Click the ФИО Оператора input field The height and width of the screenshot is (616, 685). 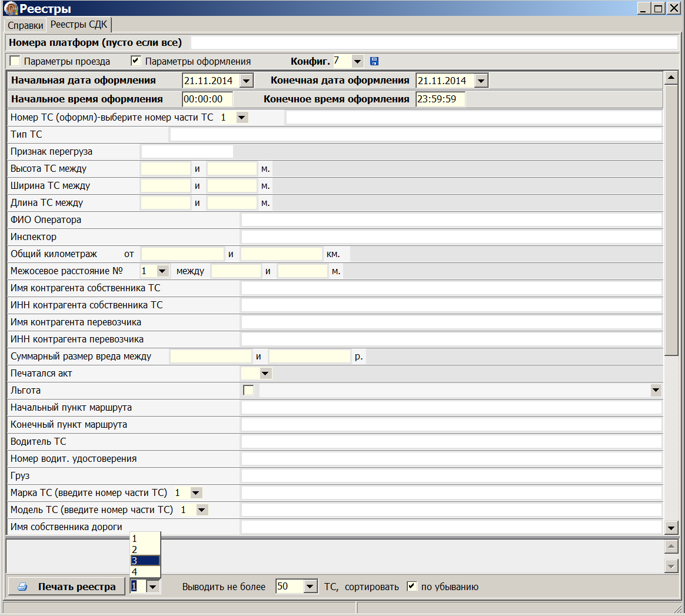(x=451, y=220)
